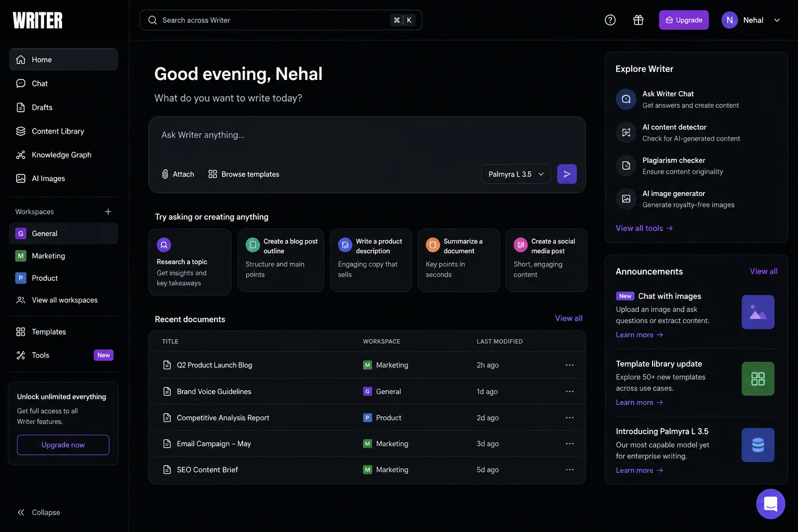Click the Template library update thumbnail

758,379
